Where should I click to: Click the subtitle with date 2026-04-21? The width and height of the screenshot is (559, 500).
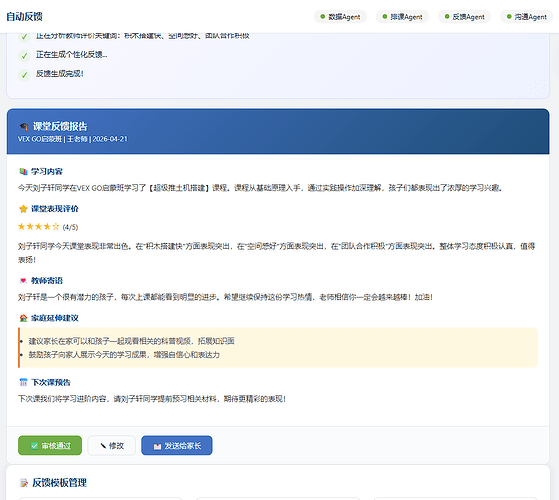(73, 139)
